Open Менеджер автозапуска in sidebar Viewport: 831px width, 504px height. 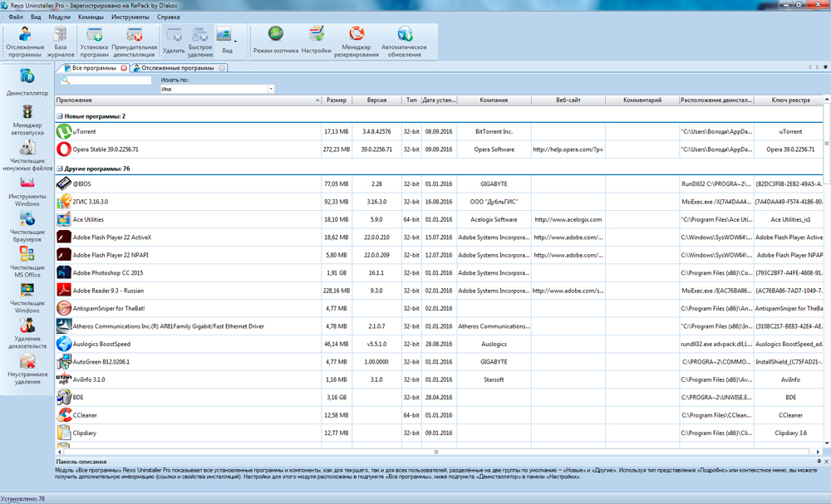27,120
